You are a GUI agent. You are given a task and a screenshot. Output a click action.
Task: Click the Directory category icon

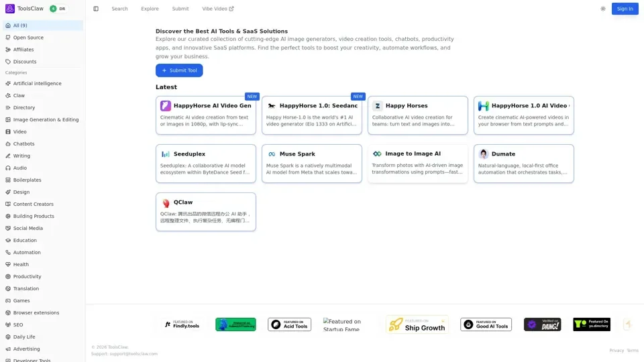(x=8, y=107)
